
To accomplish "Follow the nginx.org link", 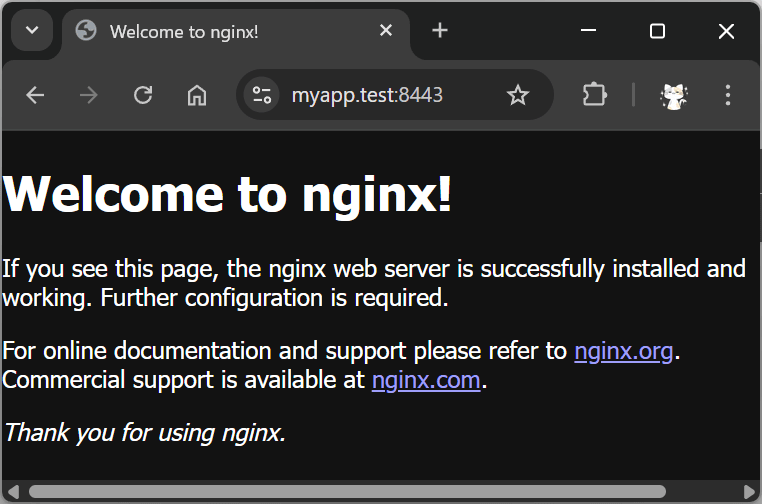I will click(623, 351).
